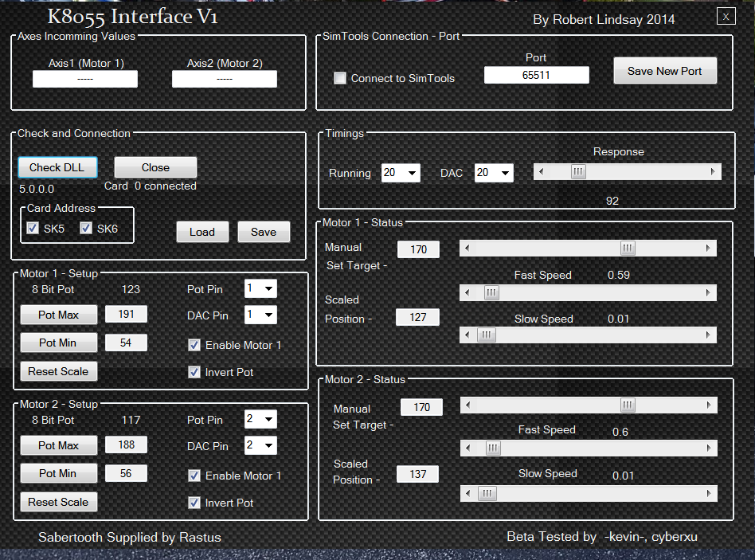This screenshot has height=560, width=755.
Task: Click the Fast Speed slider for Motor 1
Action: (x=491, y=292)
